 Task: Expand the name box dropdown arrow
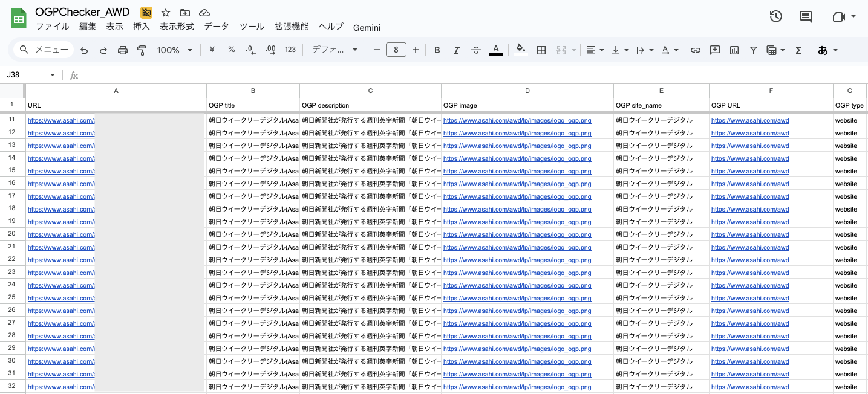pyautogui.click(x=53, y=75)
